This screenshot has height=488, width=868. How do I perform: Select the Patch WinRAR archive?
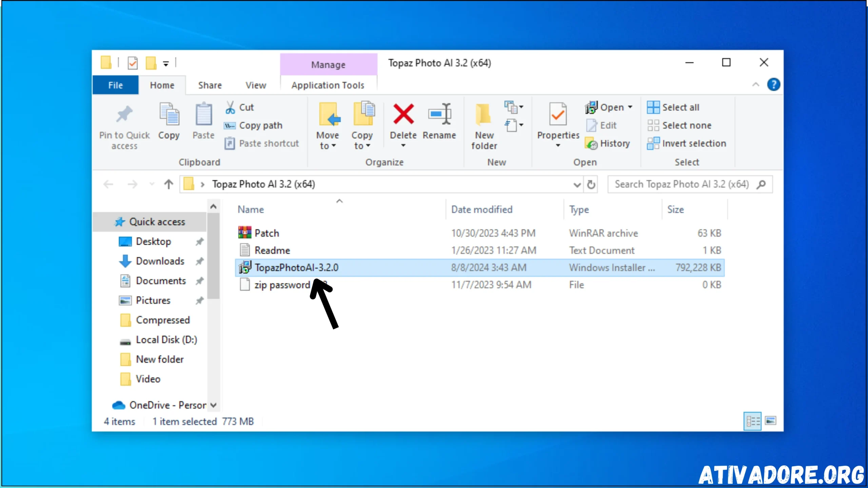pos(479,233)
